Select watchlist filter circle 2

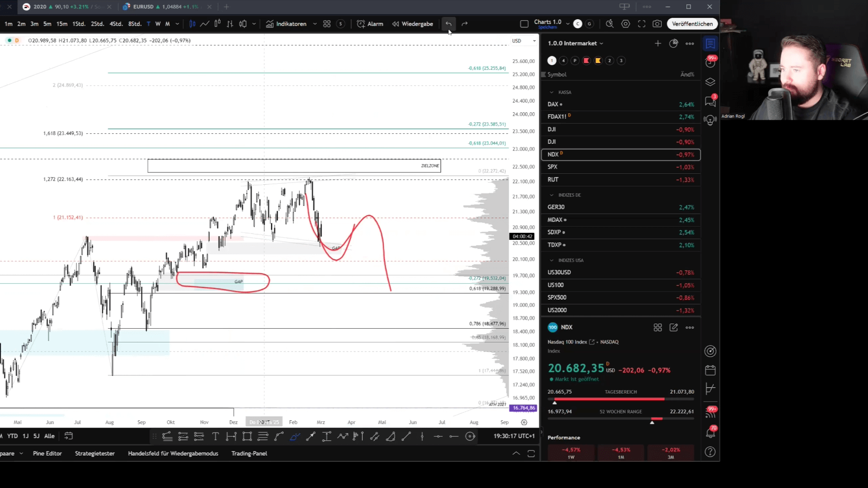click(x=610, y=60)
